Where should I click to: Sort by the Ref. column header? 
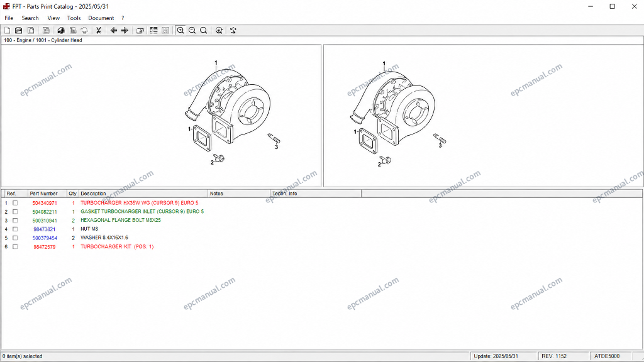15,194
